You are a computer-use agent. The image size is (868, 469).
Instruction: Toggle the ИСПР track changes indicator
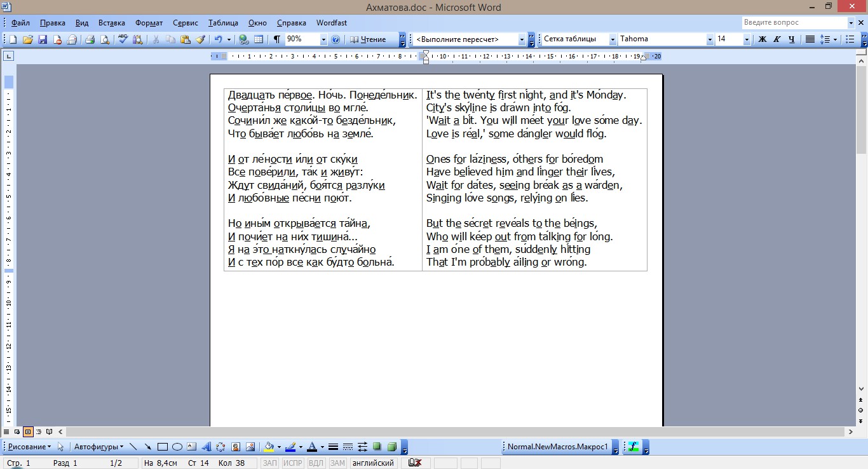click(293, 463)
